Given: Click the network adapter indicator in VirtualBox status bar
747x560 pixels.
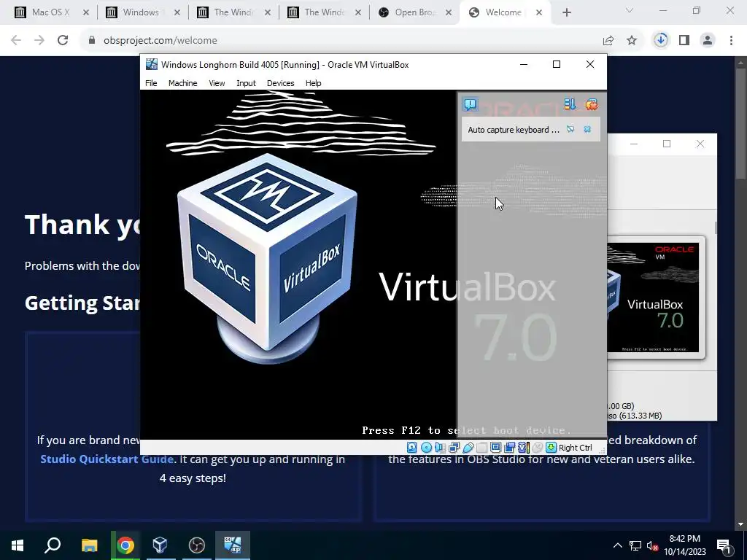Looking at the screenshot, I should click(454, 448).
